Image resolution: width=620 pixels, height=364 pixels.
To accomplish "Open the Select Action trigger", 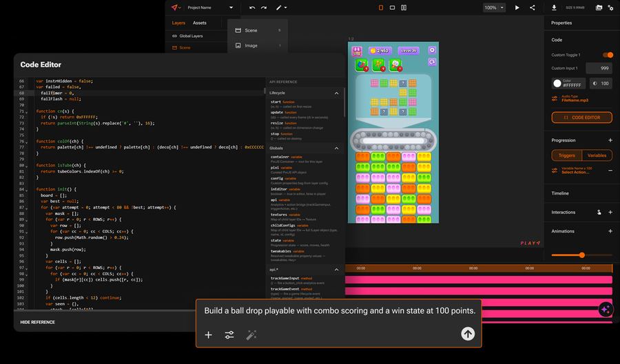I will 575,172.
